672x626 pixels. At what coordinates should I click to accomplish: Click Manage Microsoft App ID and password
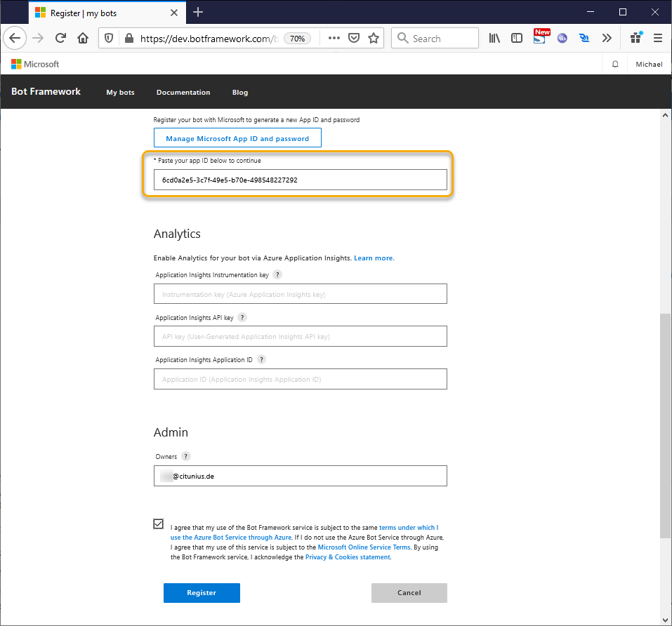(237, 138)
